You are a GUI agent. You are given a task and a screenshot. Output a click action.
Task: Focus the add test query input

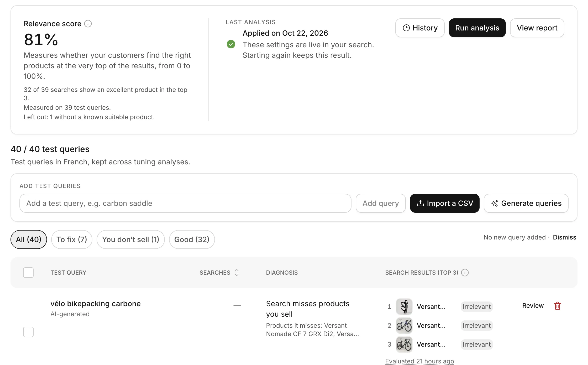[x=185, y=203]
